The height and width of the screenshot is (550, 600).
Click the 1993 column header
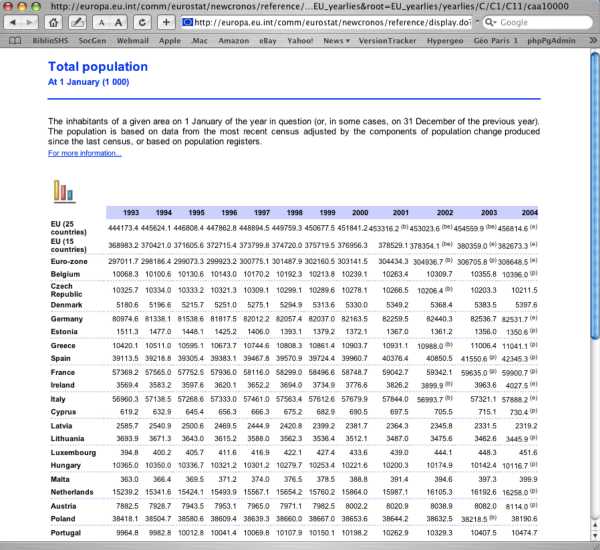131,212
